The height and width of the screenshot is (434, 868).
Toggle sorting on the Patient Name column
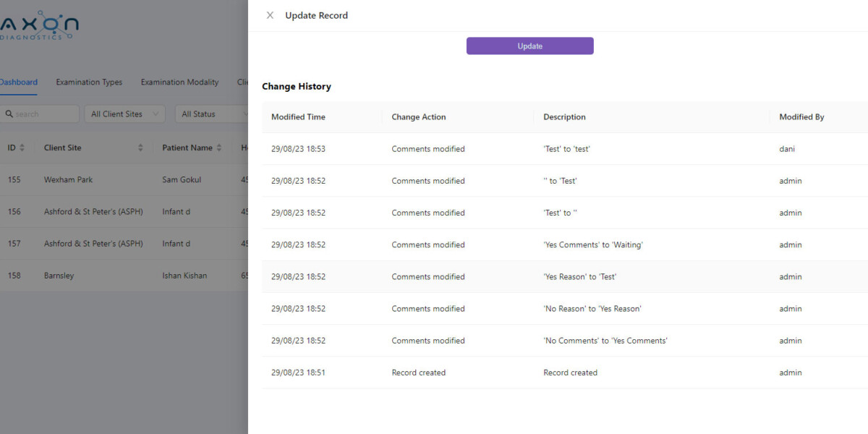click(x=220, y=147)
